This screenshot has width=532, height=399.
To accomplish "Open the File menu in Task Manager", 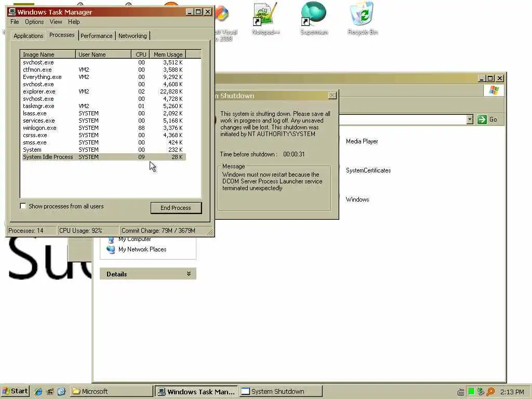I will click(15, 22).
